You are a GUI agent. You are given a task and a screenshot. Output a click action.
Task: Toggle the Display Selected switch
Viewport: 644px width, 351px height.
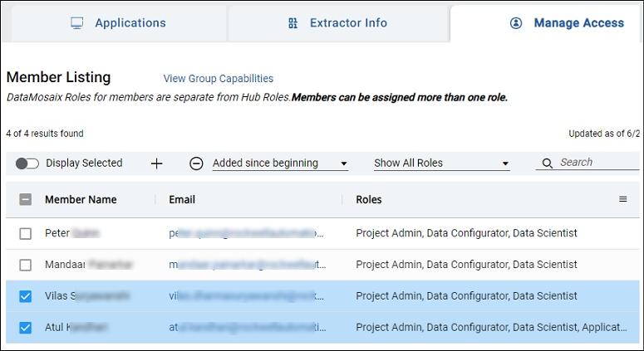pyautogui.click(x=27, y=163)
